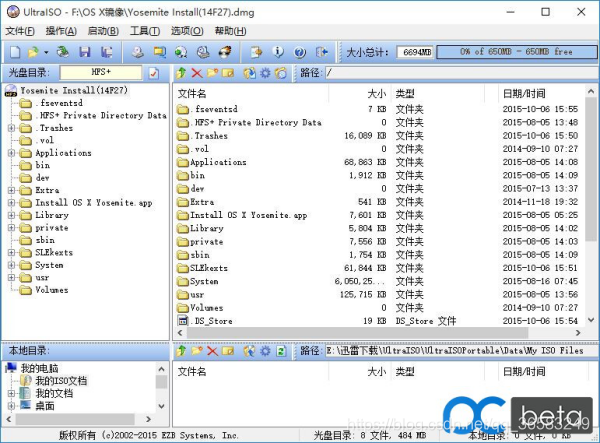Expand the Extra tree node
This screenshot has height=443, width=600.
pyautogui.click(x=11, y=190)
